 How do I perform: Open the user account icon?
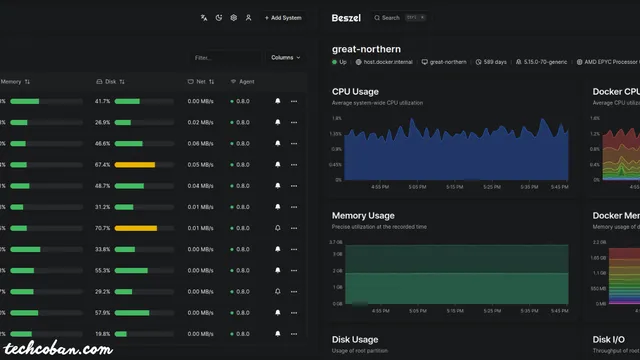[x=248, y=18]
